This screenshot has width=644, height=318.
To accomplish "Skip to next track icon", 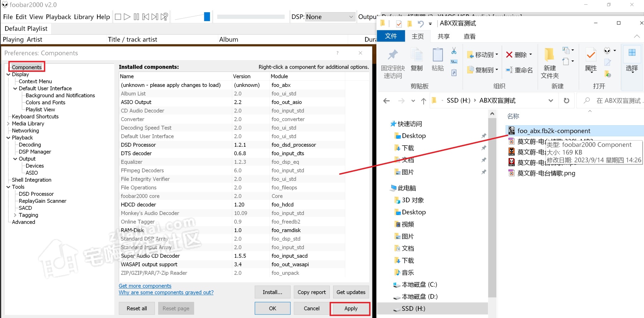I will click(155, 17).
